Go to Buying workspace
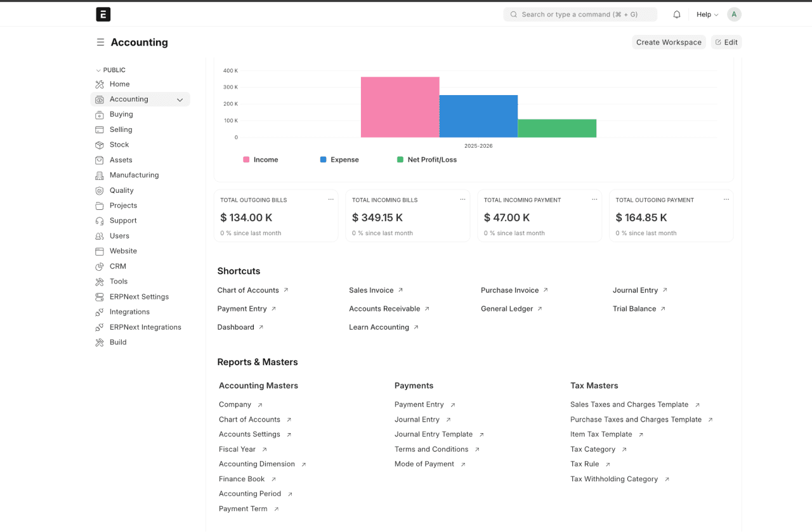The height and width of the screenshot is (532, 812). click(x=121, y=114)
